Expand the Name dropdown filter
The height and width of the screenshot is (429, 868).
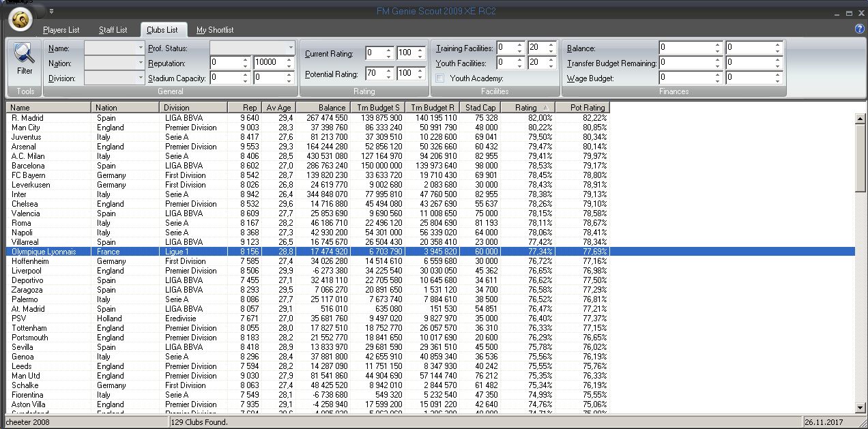[141, 48]
